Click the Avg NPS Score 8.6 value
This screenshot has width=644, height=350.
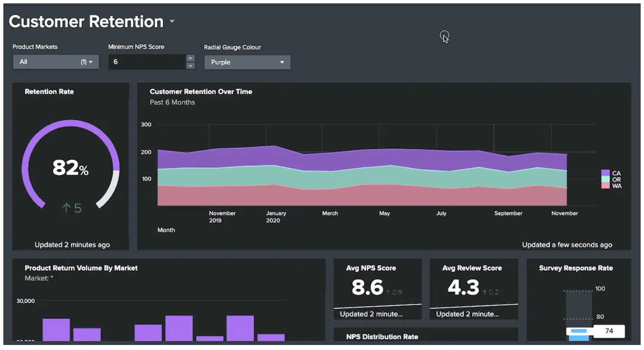click(367, 287)
